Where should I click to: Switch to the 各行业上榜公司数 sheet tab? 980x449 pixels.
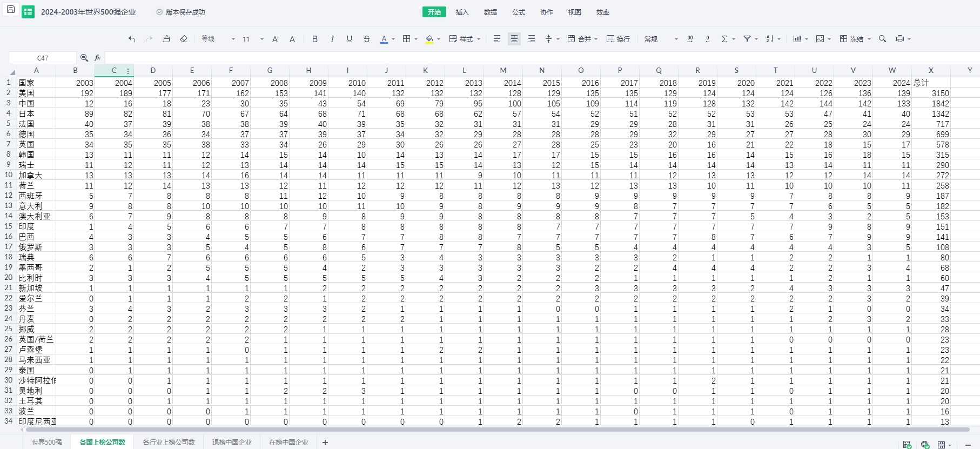coord(169,442)
